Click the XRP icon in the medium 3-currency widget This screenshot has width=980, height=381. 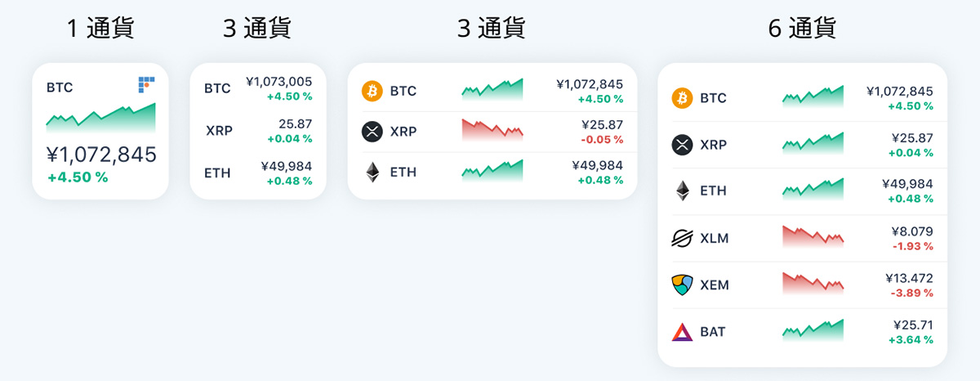coord(372,132)
